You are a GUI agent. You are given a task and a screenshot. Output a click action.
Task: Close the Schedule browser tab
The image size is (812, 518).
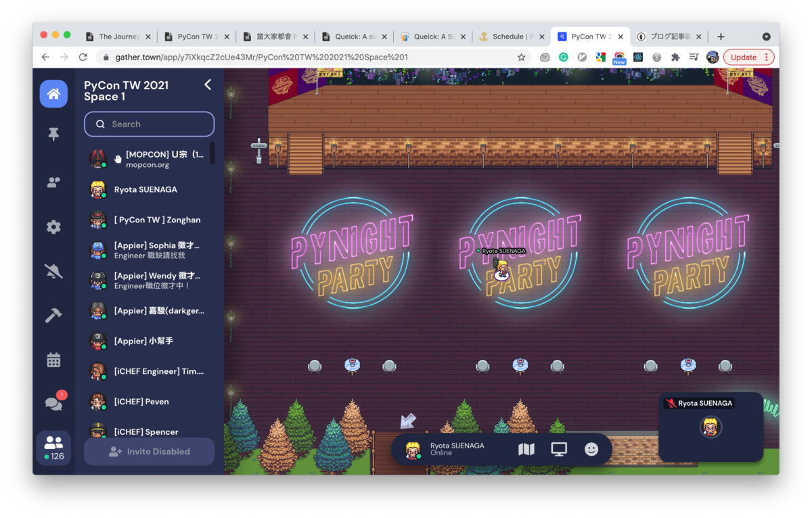pos(541,37)
